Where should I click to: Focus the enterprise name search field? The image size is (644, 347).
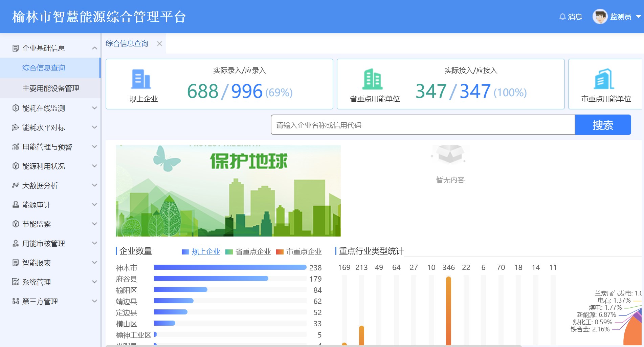(x=422, y=125)
